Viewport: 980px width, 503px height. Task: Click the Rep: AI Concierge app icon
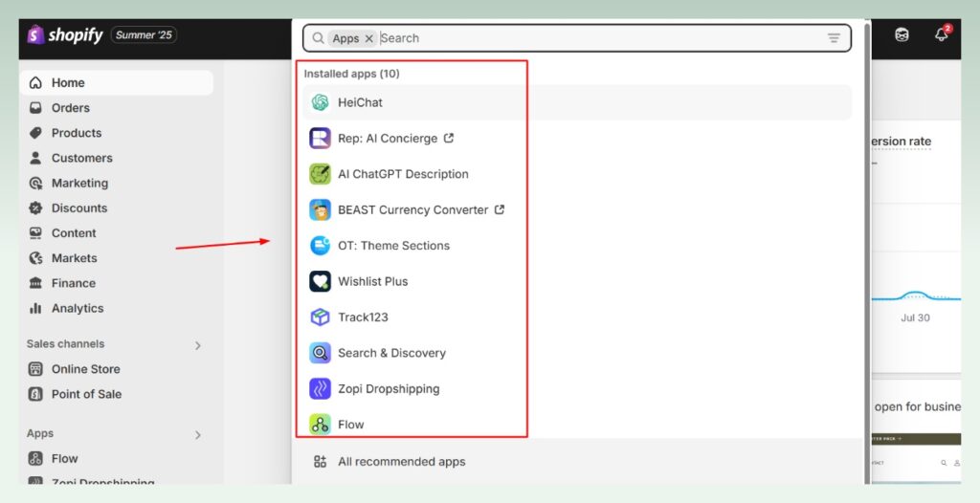(320, 138)
